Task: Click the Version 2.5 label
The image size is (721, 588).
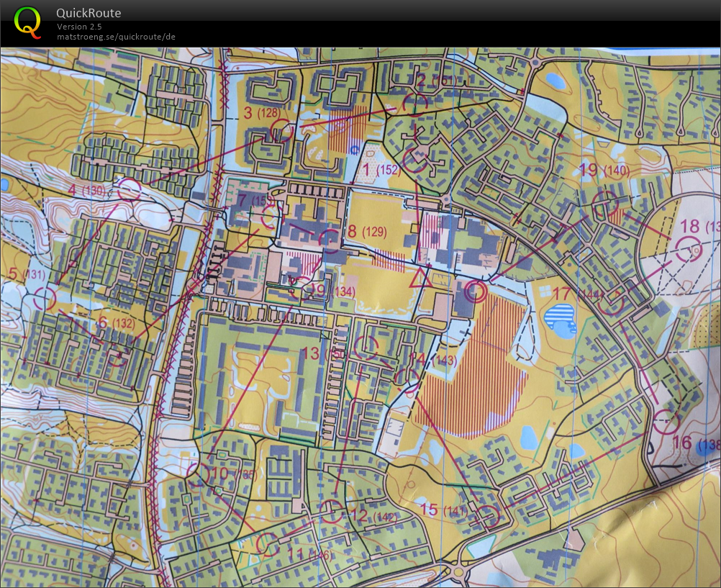Action: (79, 27)
